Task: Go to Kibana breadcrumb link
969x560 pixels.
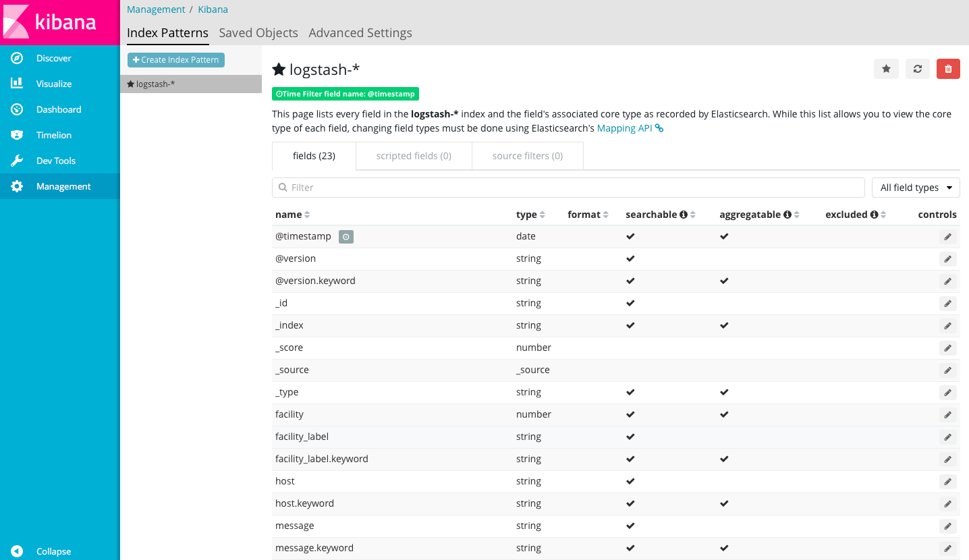Action: pyautogui.click(x=213, y=9)
